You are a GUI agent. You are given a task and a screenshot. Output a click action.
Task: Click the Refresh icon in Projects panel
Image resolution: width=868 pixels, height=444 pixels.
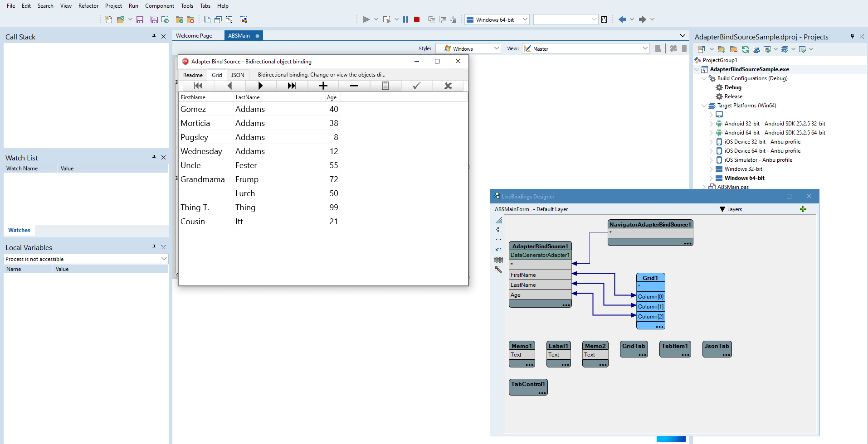pyautogui.click(x=746, y=49)
